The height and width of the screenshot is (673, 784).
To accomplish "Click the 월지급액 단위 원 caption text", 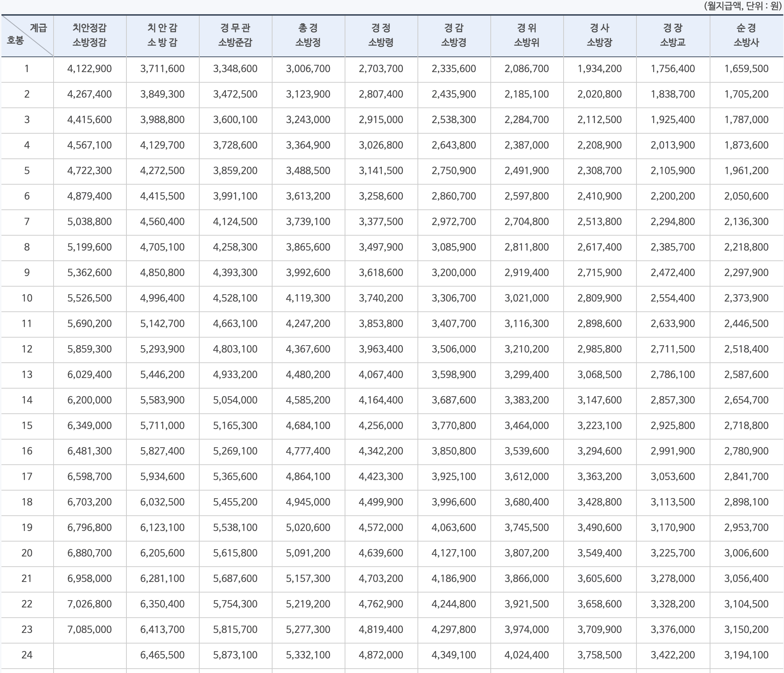I will 743,7.
